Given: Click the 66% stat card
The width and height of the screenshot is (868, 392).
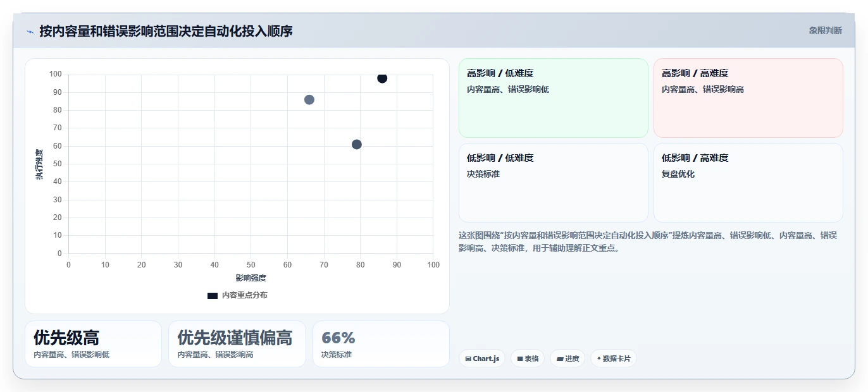Looking at the screenshot, I should pos(381,344).
